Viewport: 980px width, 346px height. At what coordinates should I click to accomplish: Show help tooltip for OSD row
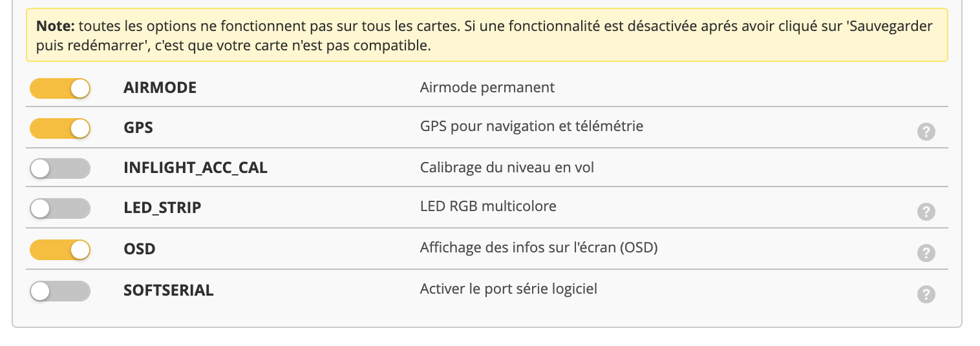(x=926, y=253)
